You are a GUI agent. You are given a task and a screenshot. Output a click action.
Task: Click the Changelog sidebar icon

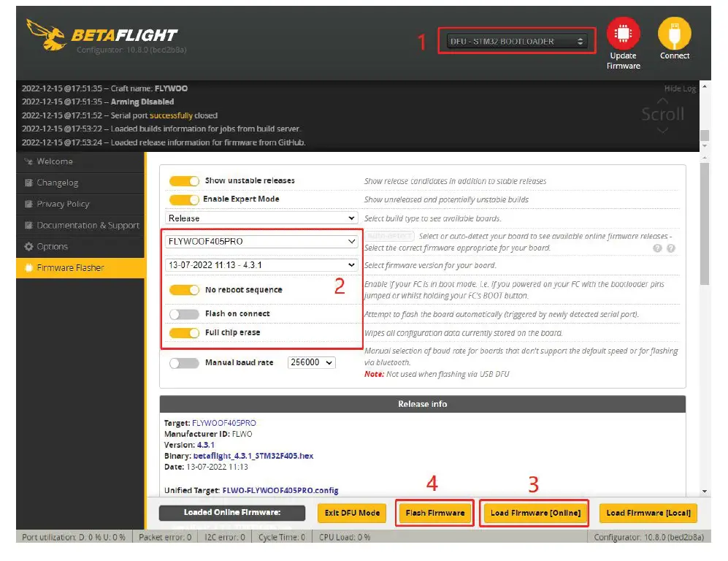click(28, 183)
